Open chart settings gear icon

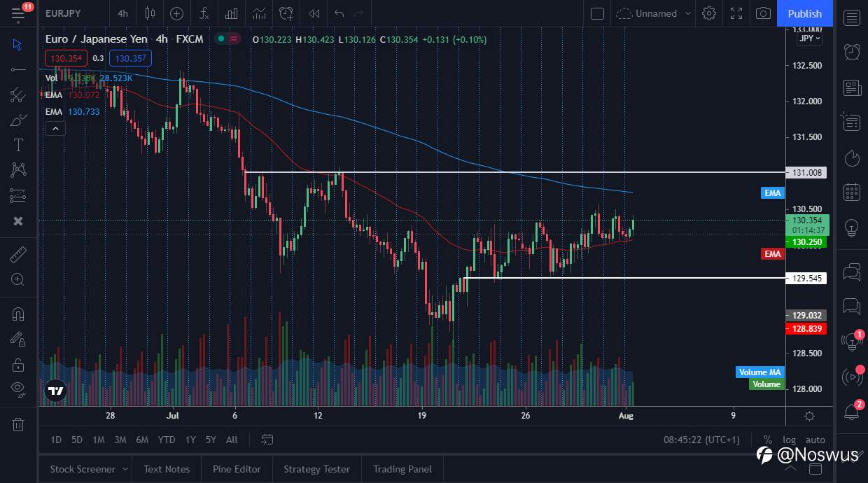(x=709, y=13)
